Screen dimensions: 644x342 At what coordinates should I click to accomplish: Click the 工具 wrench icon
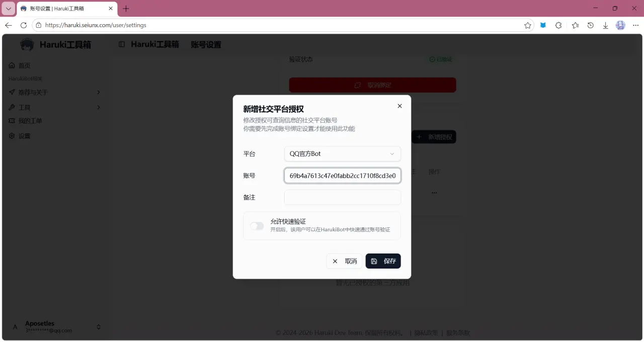(x=12, y=107)
